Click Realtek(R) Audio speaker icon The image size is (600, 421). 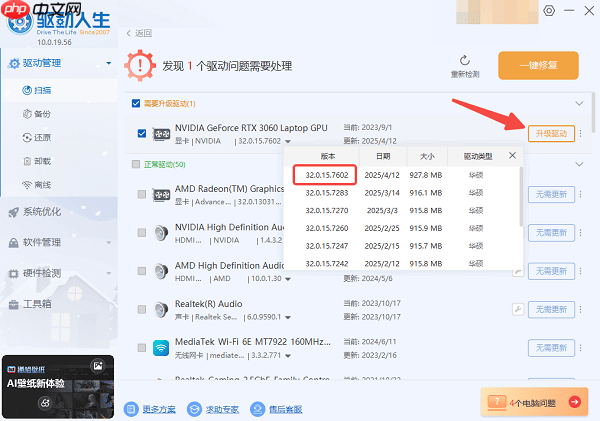click(161, 310)
